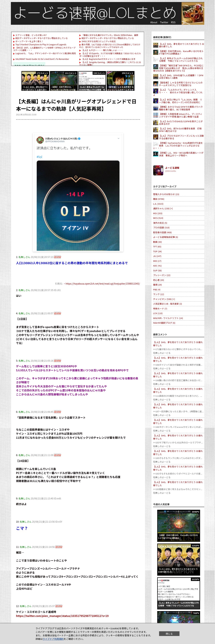Open category LJL (3315)

click(158, 204)
